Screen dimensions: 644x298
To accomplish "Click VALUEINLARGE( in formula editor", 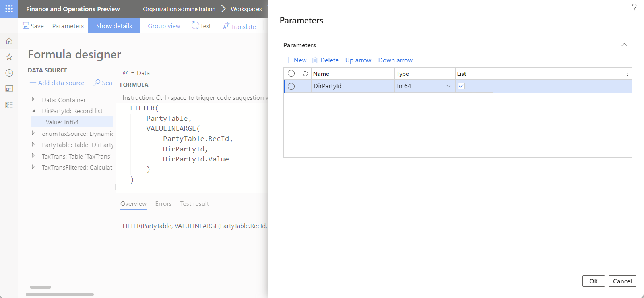I will coord(173,128).
